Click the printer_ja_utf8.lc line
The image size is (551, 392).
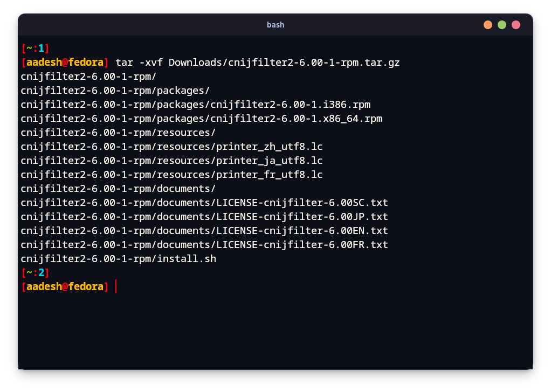click(172, 161)
